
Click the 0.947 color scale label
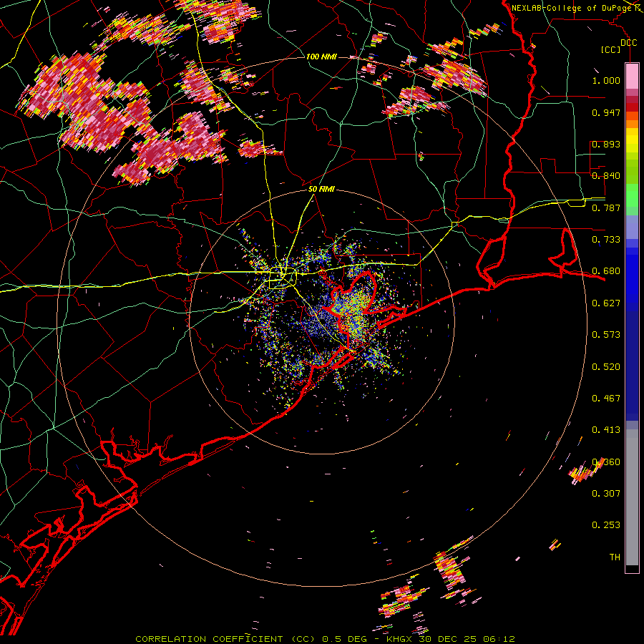(606, 112)
